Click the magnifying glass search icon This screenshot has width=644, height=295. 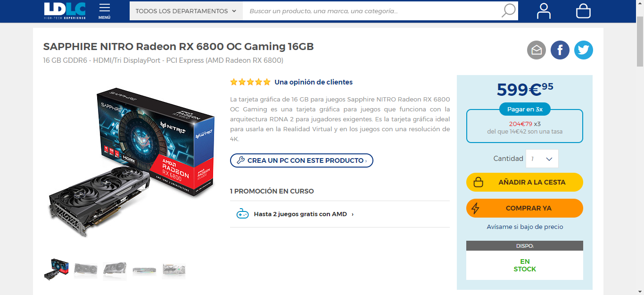(x=508, y=10)
